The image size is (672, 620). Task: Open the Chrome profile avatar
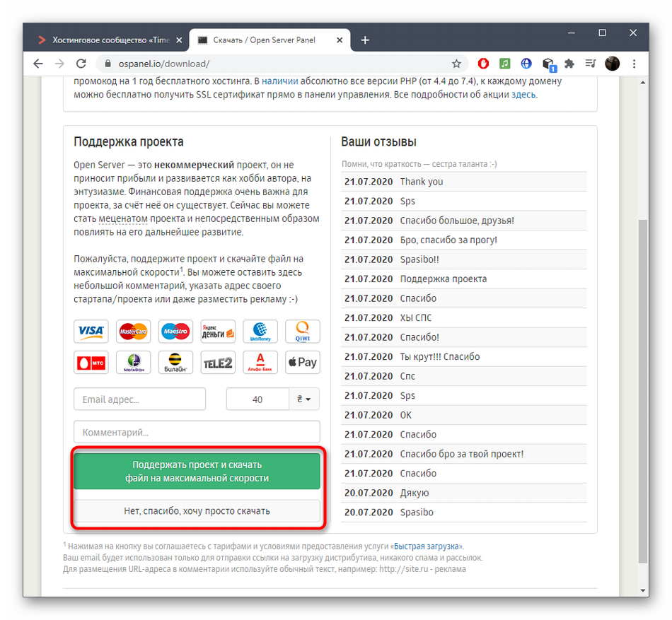(612, 64)
